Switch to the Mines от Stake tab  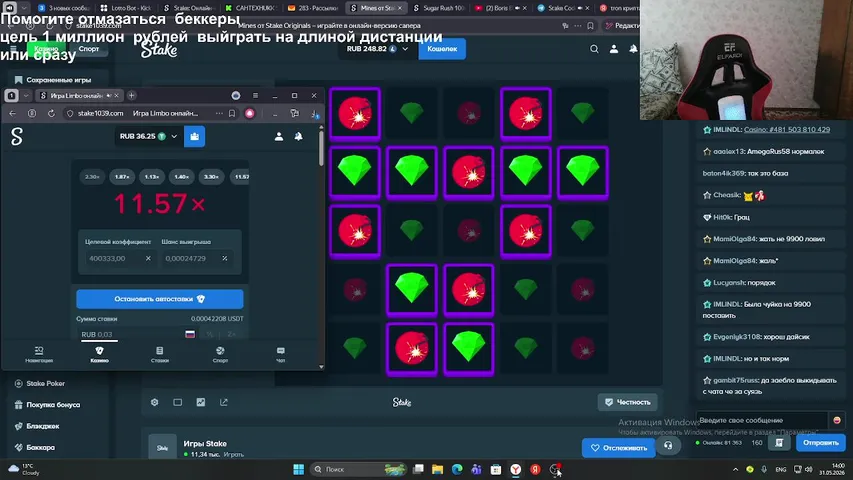coord(376,8)
